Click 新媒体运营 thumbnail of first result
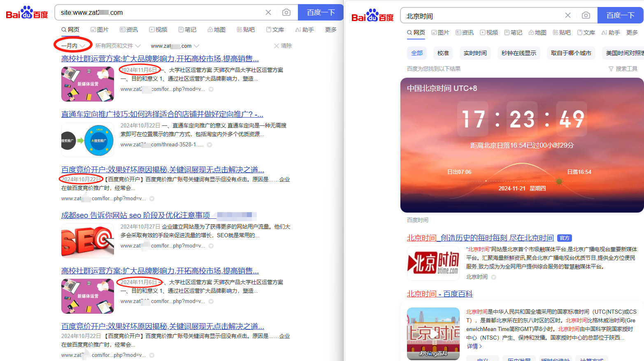The image size is (644, 361). point(88,84)
